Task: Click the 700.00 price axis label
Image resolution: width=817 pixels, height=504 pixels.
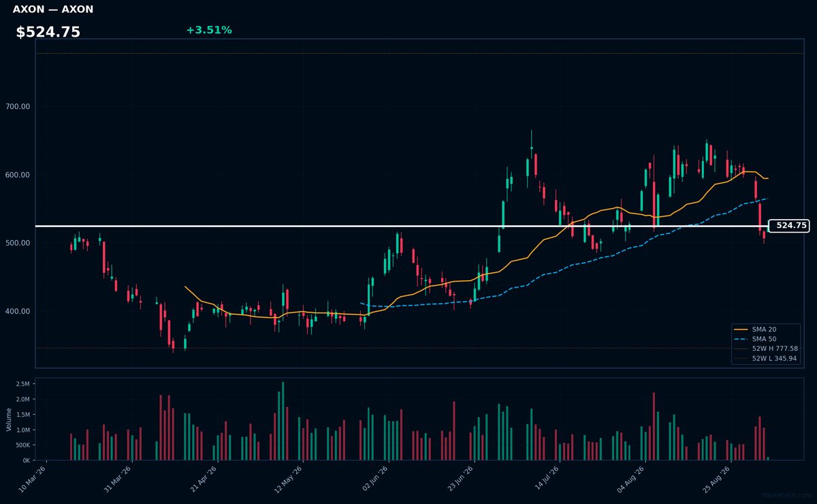Action: point(19,107)
